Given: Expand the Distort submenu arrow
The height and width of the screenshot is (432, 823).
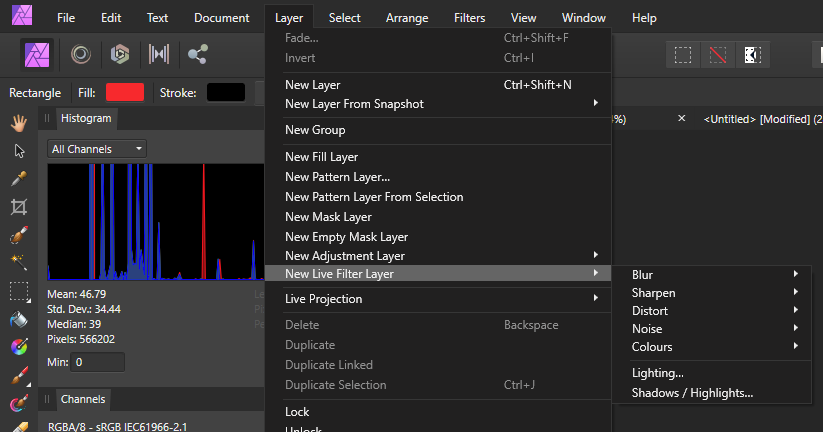Looking at the screenshot, I should click(x=796, y=310).
